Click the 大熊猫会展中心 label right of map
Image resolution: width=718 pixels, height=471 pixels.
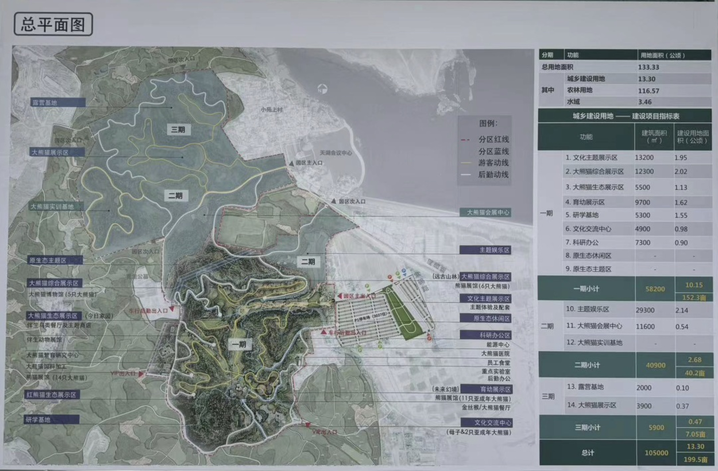(489, 212)
